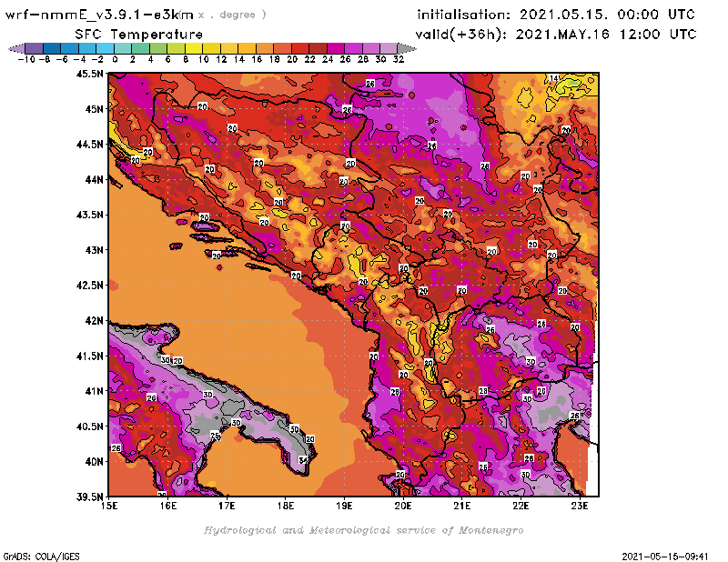
Task: Click the '40N' latitude label
Action: tap(94, 462)
